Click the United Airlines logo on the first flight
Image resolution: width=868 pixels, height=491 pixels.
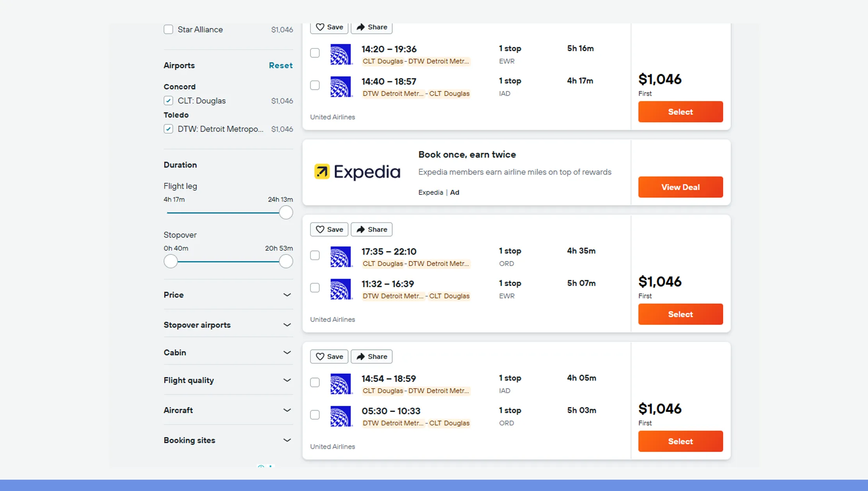pos(340,54)
